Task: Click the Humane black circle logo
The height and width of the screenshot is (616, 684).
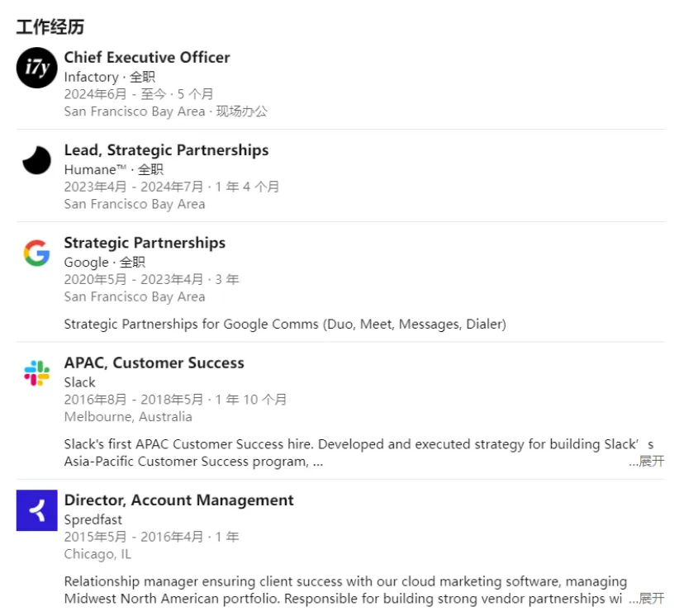Action: (x=36, y=160)
